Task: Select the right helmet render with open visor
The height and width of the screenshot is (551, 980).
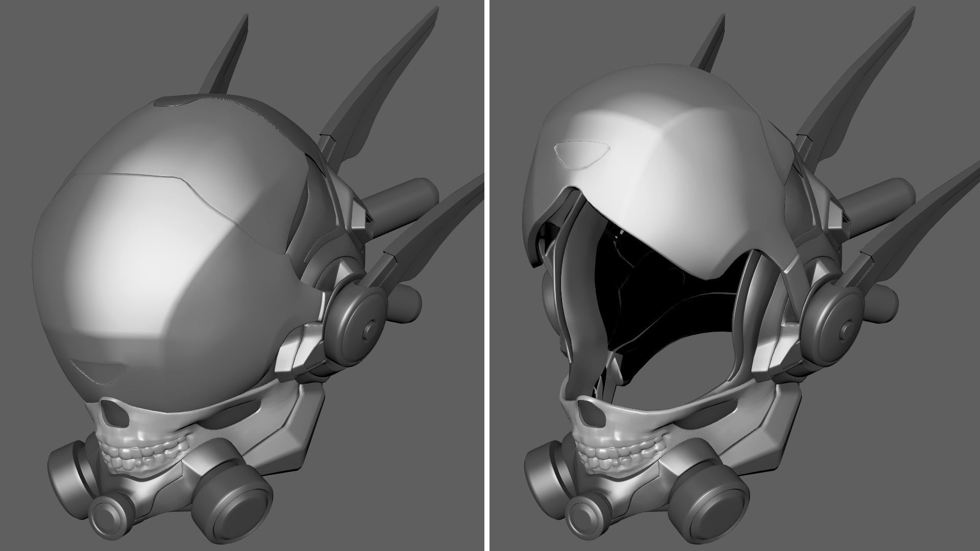Action: click(735, 275)
